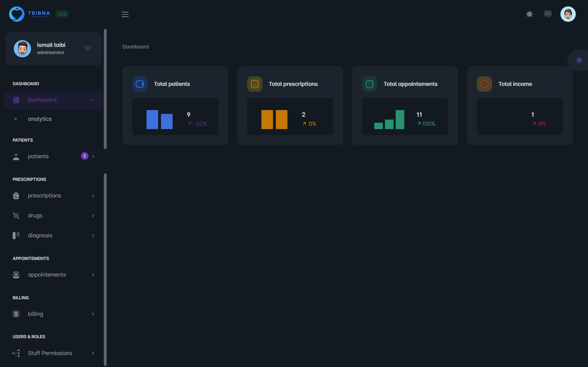Viewport: 588px width, 367px height.
Task: Collapse the Dashboard menu chevron
Action: point(93,100)
